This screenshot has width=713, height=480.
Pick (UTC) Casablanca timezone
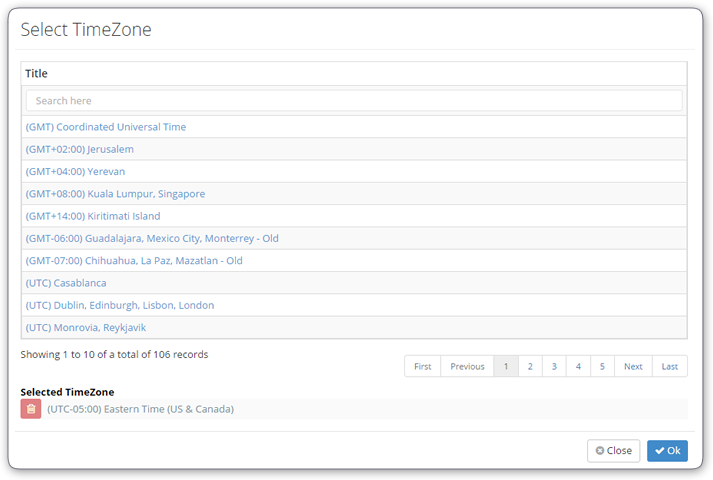point(66,283)
